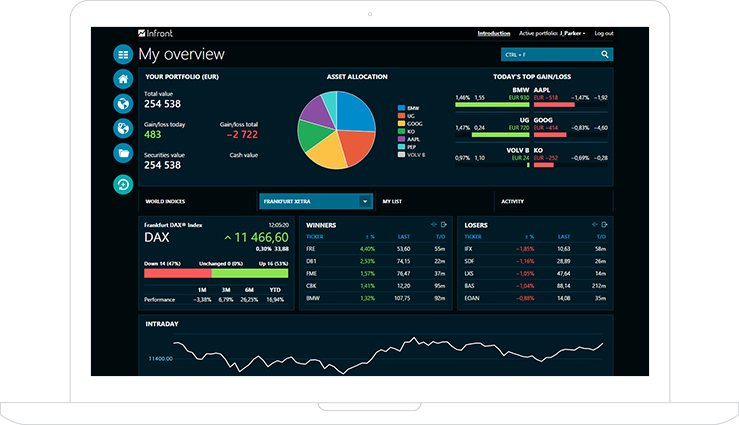Click the green Up 16 bar segment

point(250,273)
